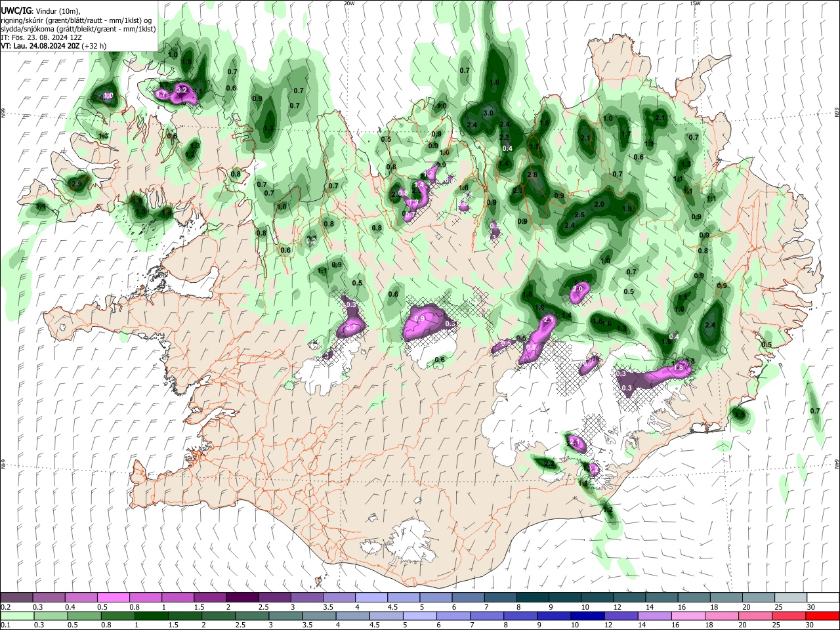Select the valid time line 'VT: Lau. 24.08.2024 20Z'

(41, 46)
